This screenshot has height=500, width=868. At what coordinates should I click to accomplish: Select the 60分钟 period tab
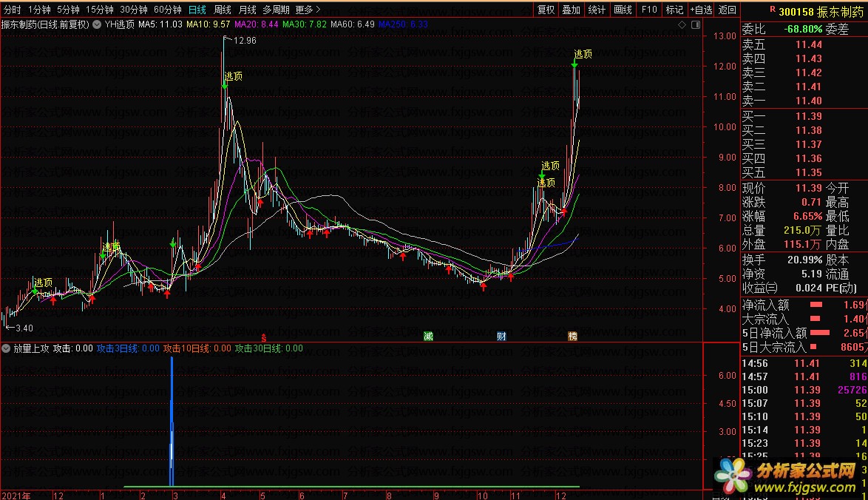point(168,10)
